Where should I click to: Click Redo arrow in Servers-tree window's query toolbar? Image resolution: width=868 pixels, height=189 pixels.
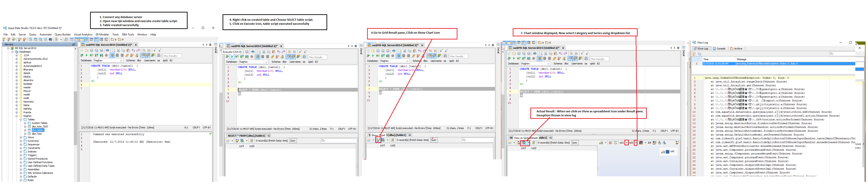[x=138, y=51]
